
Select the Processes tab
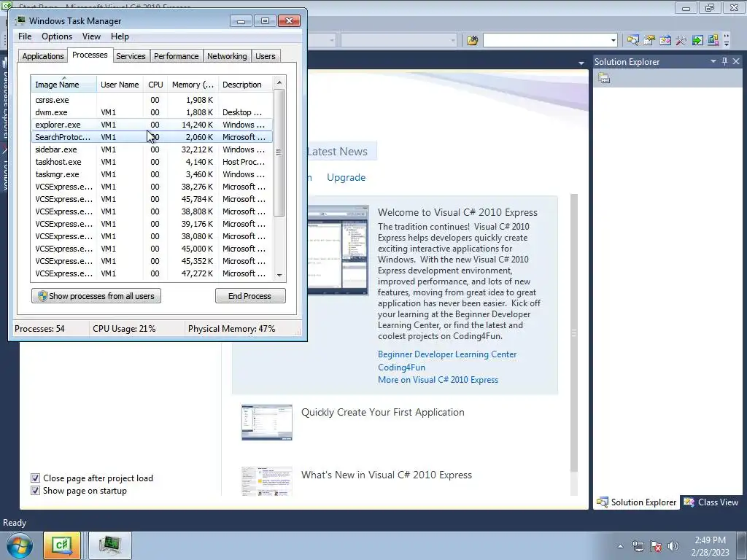point(90,55)
